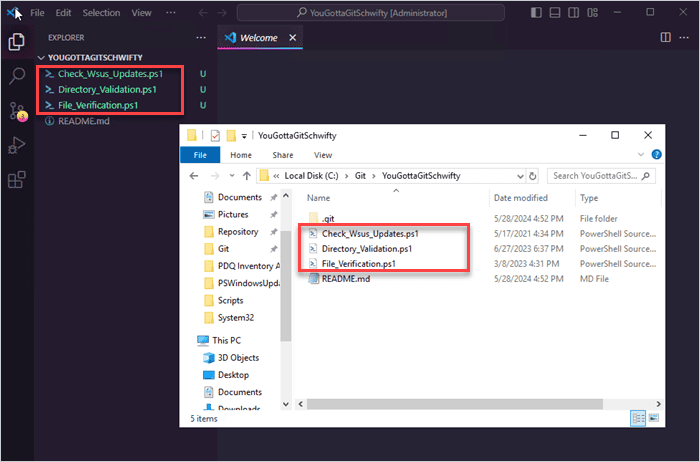Open File Explorer help question mark icon
This screenshot has height=462, width=700.
tap(656, 154)
